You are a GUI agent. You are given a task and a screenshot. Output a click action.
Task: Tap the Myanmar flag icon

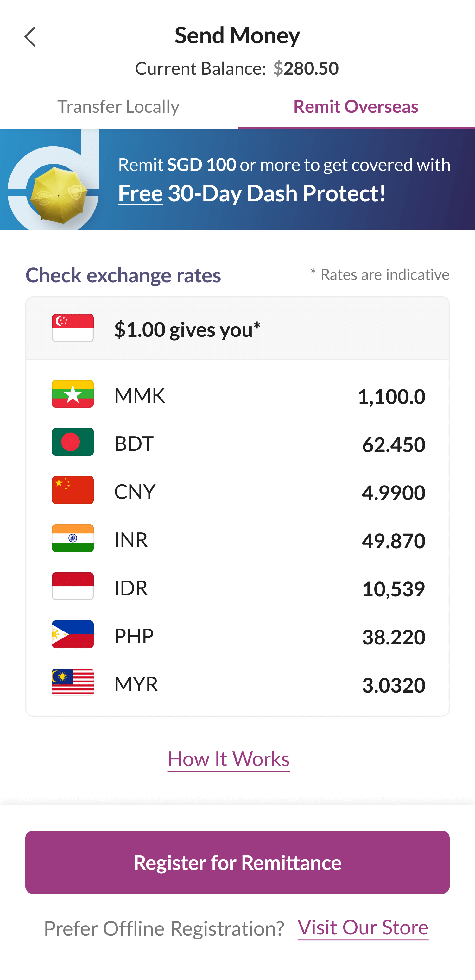[73, 394]
